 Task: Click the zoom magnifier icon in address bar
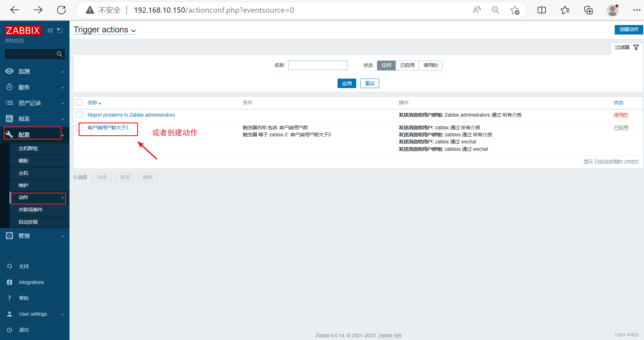tap(496, 10)
